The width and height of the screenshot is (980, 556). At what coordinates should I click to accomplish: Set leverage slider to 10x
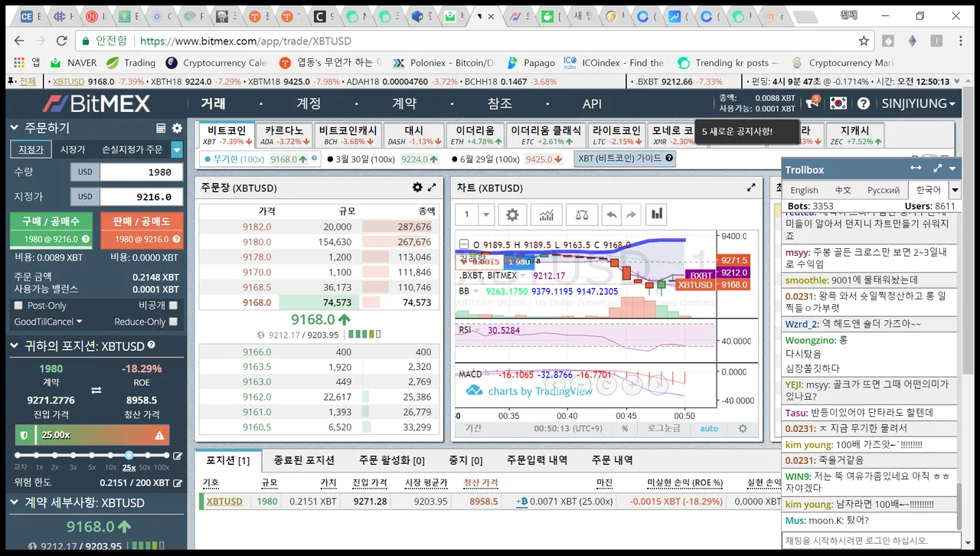pos(111,456)
